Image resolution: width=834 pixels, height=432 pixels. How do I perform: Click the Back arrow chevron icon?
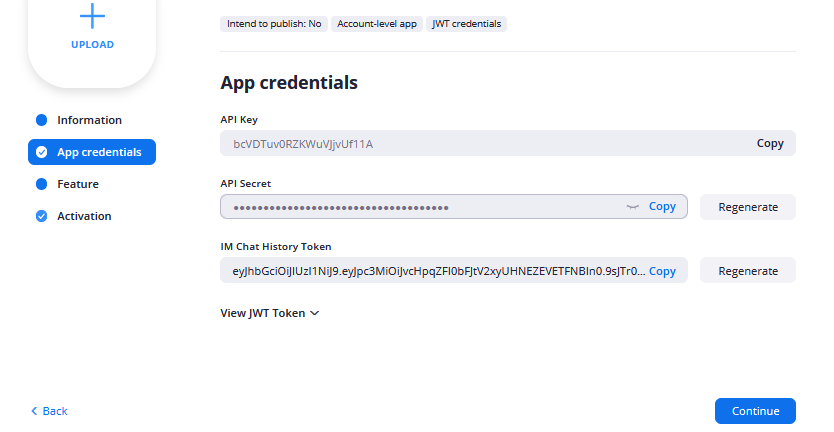point(34,411)
